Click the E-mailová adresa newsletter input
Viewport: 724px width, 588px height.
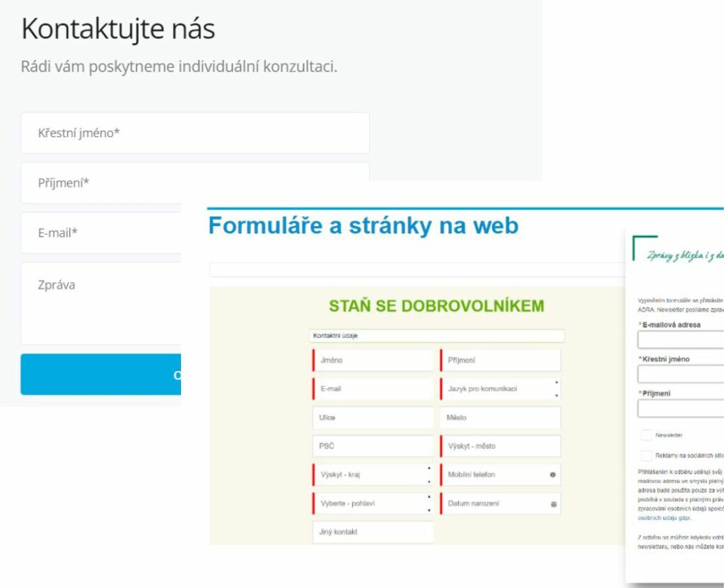(680, 340)
